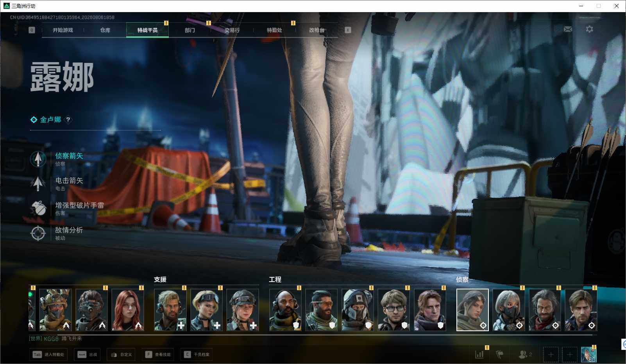Switch to the 改枪台 tab
Viewport: 626px width, 364px height.
pos(317,30)
